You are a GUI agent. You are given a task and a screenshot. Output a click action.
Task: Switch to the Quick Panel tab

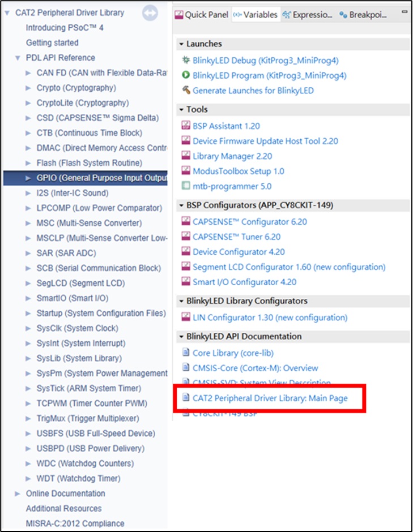(202, 15)
